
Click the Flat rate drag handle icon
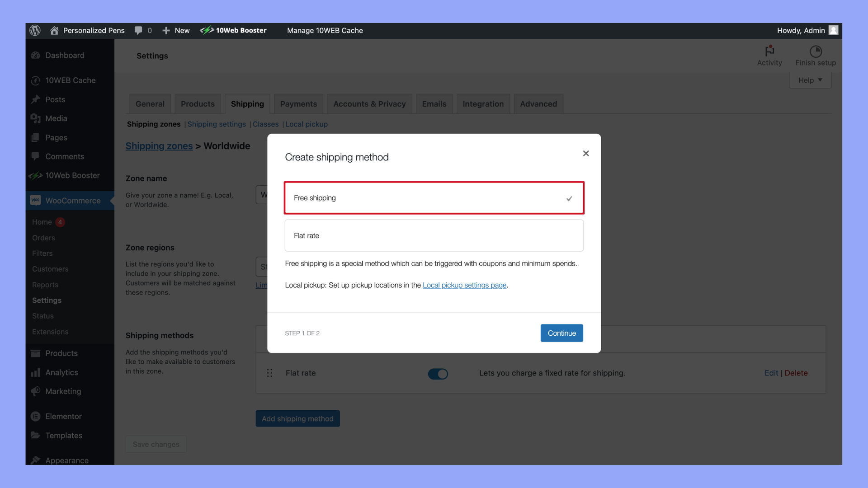coord(269,373)
